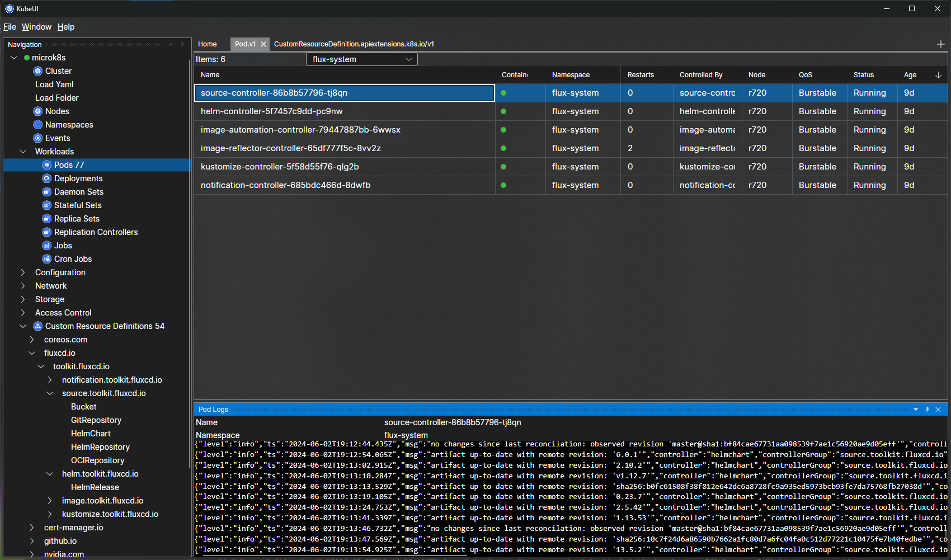The image size is (951, 560).
Task: Expand the Network tree section
Action: (x=23, y=286)
